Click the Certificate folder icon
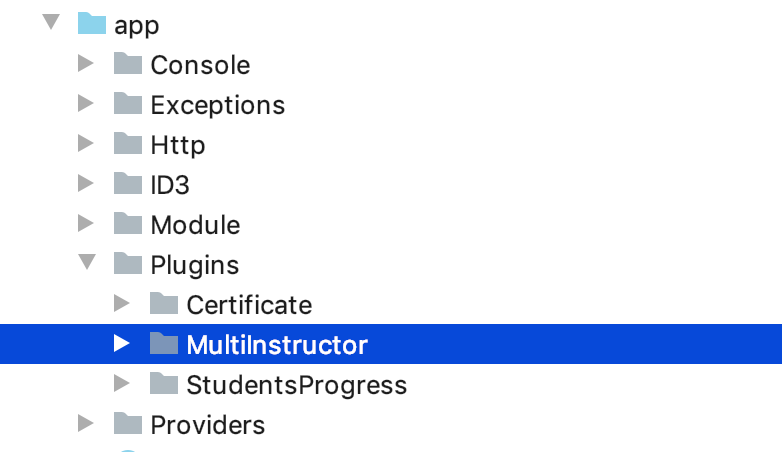The width and height of the screenshot is (782, 452). click(164, 303)
